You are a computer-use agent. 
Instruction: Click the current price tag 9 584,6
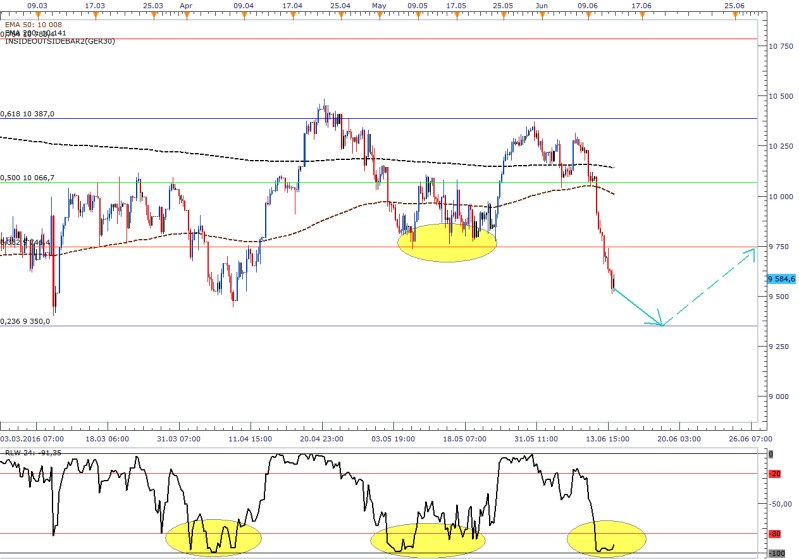[x=781, y=279]
